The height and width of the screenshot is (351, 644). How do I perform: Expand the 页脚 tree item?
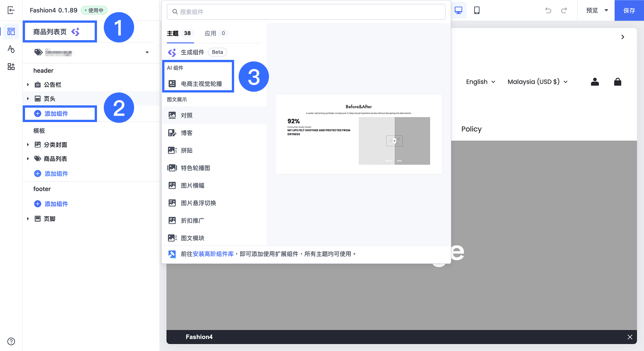click(x=28, y=219)
